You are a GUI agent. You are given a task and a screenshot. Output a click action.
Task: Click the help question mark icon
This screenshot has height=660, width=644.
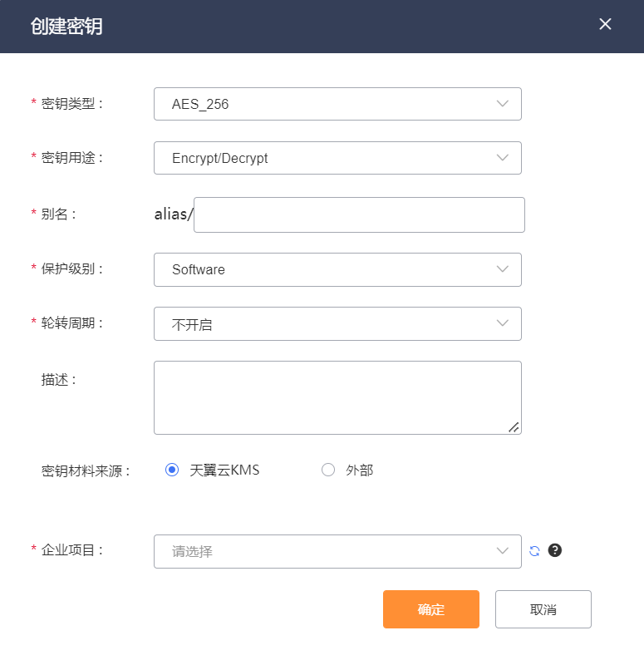point(555,550)
